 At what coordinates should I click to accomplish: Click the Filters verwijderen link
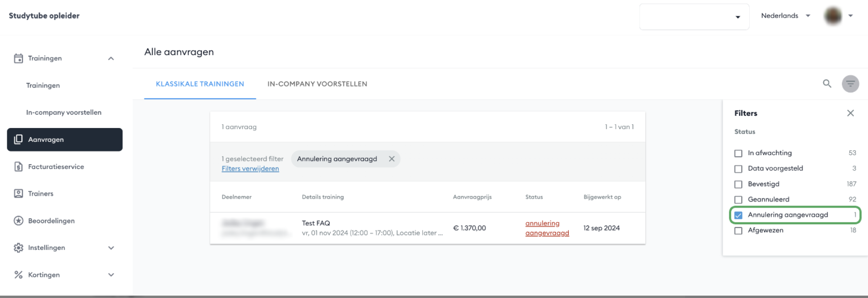(250, 169)
